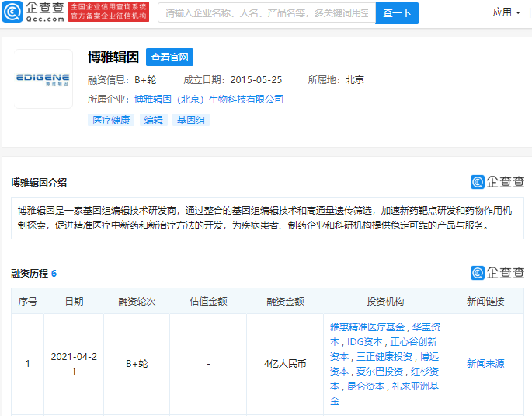This screenshot has height=416, width=532.
Task: Click the 序号 column header
Action: [27, 301]
